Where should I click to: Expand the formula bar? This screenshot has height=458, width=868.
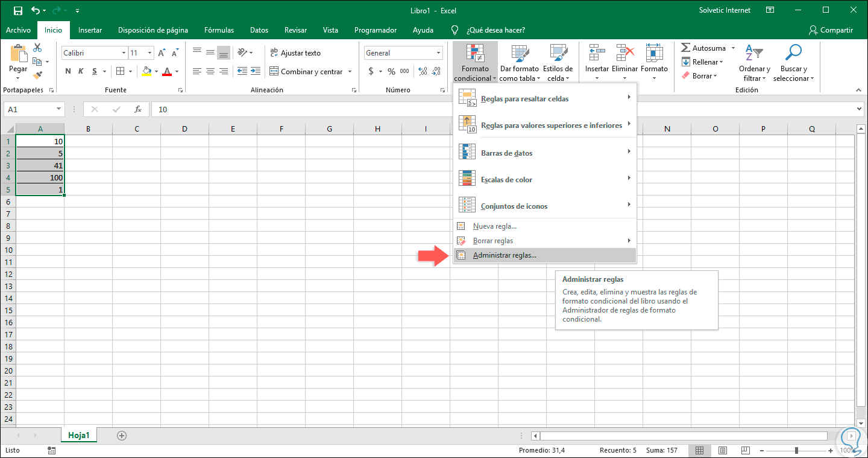pyautogui.click(x=860, y=109)
